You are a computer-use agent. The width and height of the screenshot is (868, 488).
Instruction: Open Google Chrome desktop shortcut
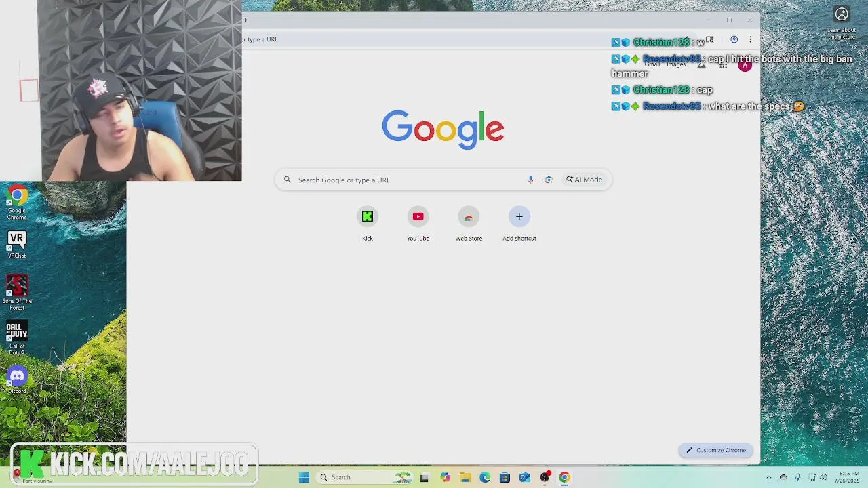[17, 203]
